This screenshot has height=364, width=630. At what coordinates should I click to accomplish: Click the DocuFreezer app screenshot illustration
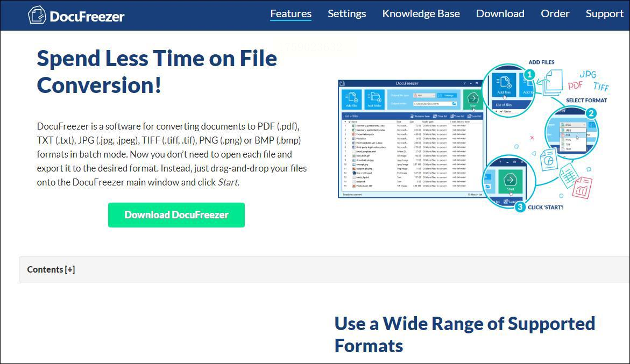(473, 137)
